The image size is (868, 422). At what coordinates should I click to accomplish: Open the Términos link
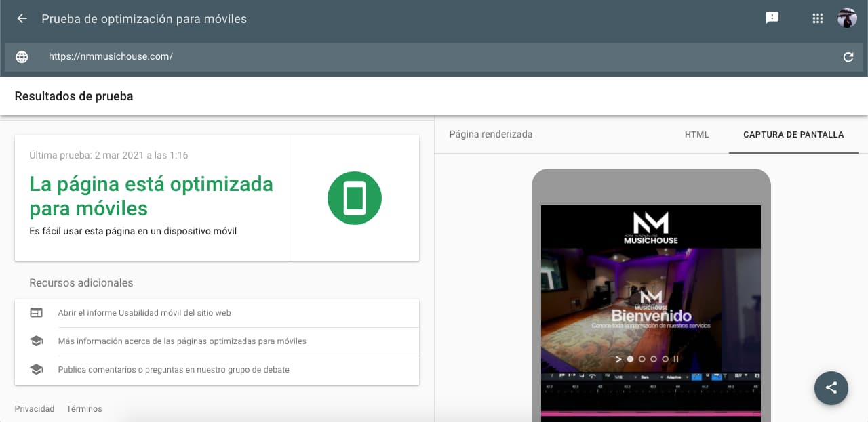(84, 408)
